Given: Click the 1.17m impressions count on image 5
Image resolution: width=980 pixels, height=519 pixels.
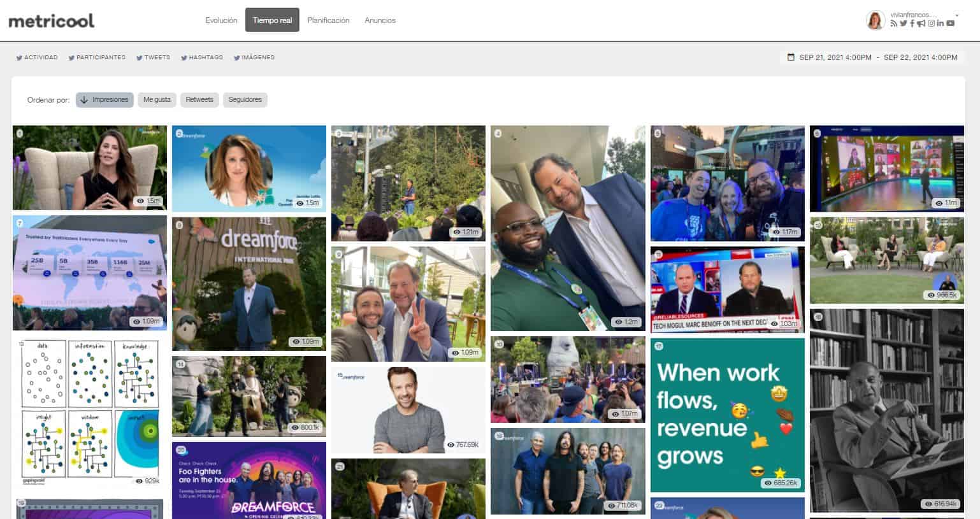Looking at the screenshot, I should 784,232.
